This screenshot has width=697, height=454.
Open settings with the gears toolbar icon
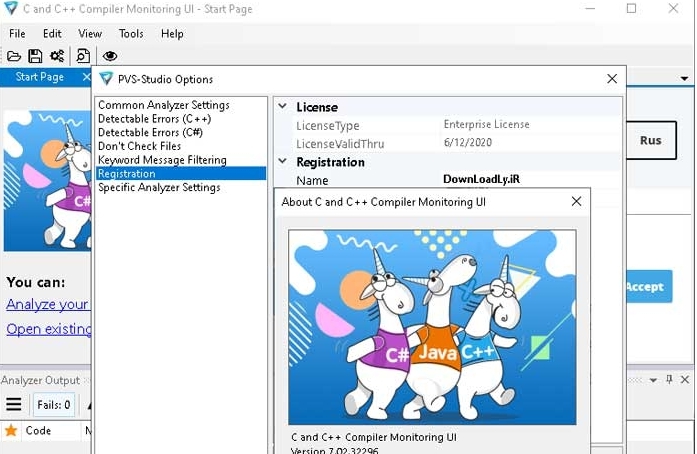pyautogui.click(x=57, y=56)
